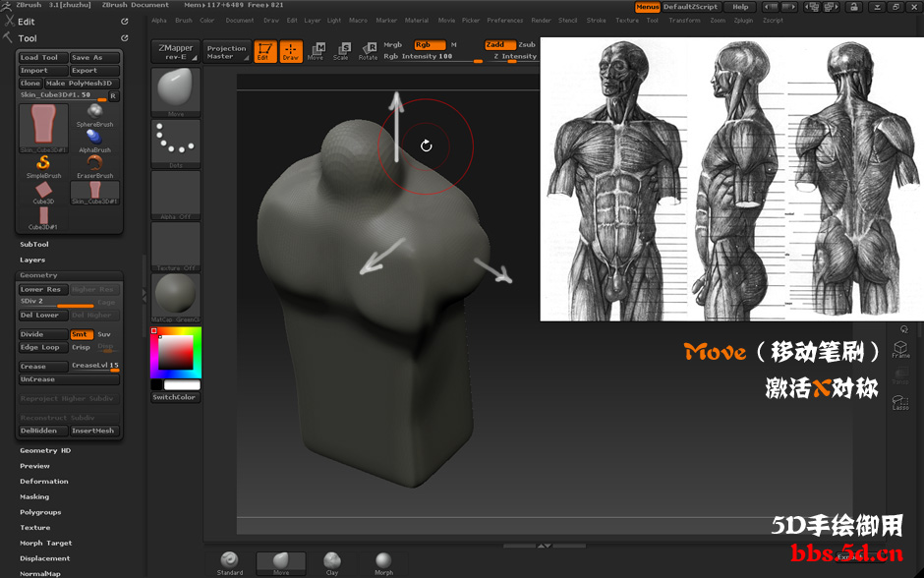Click the Make PolyMesh3D button
Viewport: 924px width, 578px height.
[82, 84]
